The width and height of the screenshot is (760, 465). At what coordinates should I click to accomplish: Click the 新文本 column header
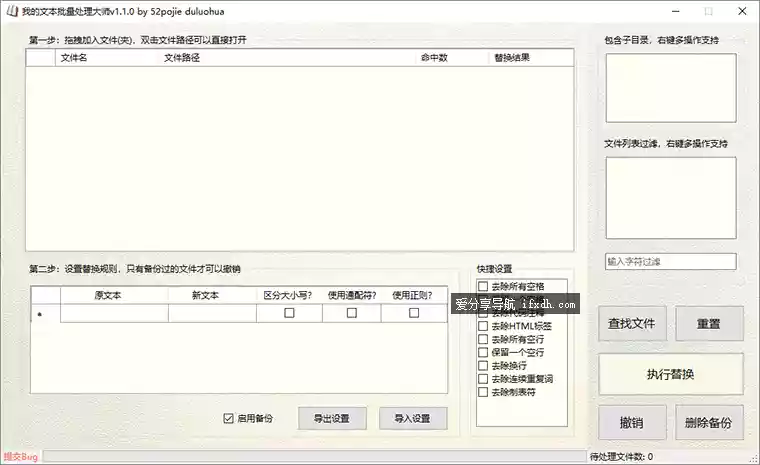pyautogui.click(x=212, y=295)
